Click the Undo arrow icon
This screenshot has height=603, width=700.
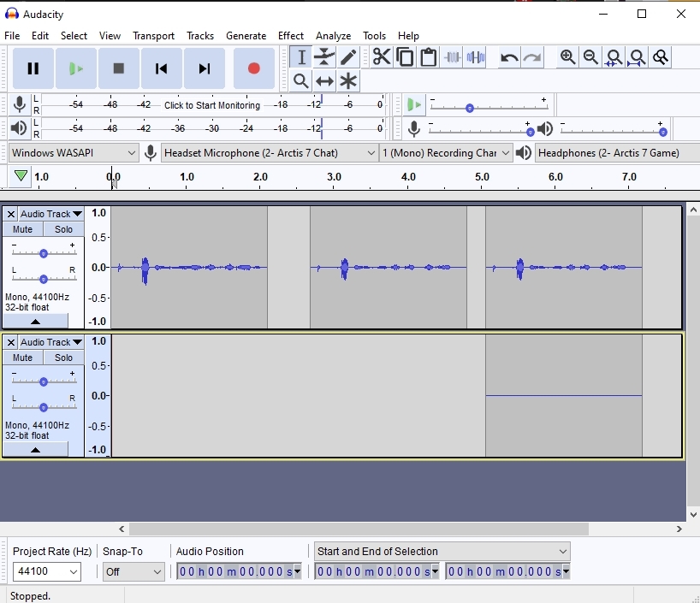pos(509,57)
